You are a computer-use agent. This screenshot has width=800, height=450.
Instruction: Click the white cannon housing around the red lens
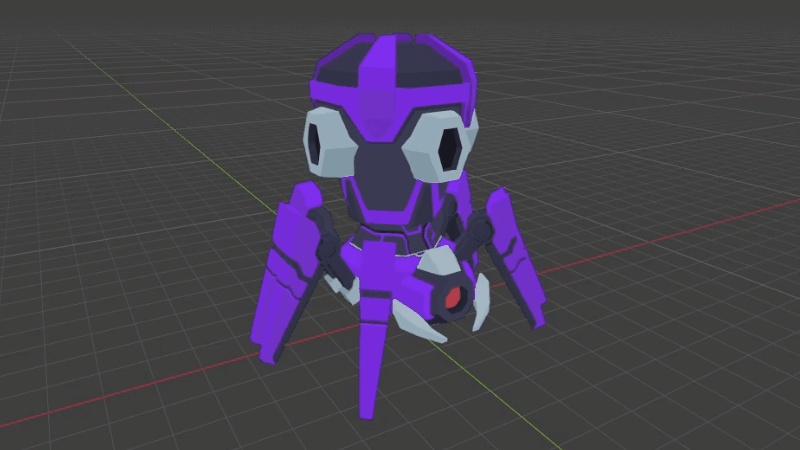(x=440, y=268)
